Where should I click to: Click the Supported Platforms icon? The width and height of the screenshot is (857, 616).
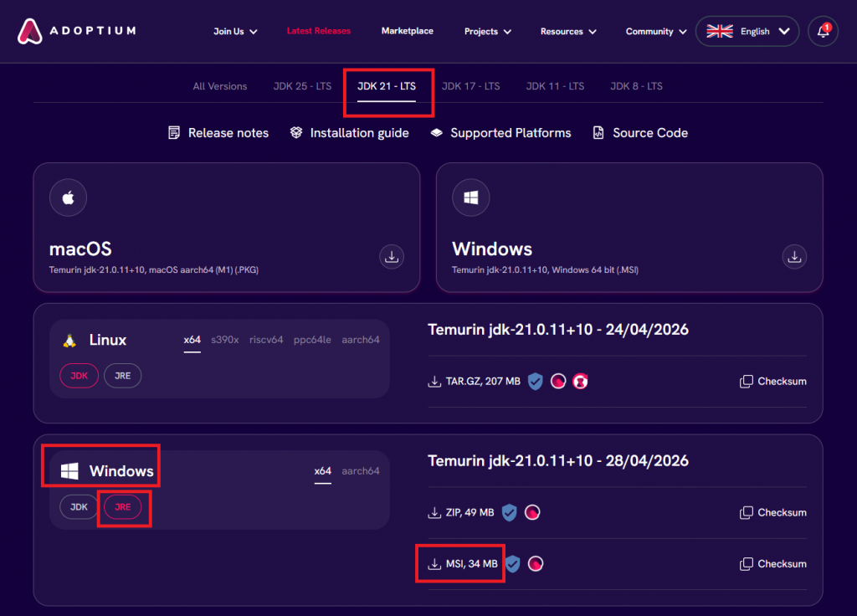[436, 133]
